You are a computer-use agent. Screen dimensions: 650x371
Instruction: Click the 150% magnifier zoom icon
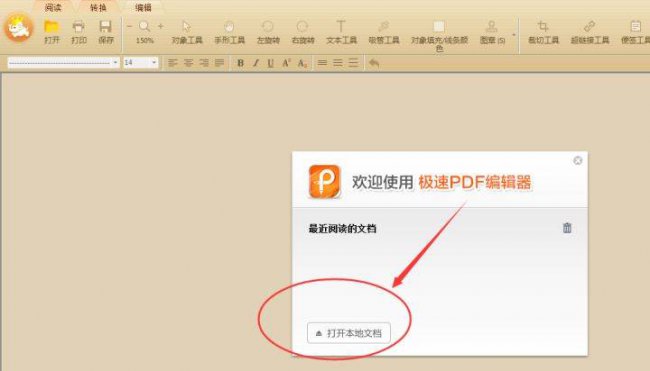click(x=145, y=27)
